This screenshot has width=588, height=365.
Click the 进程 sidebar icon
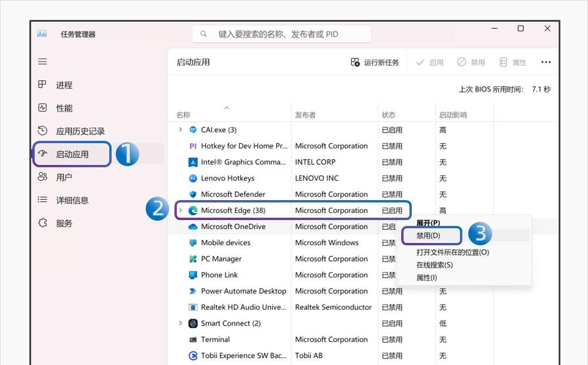(x=42, y=85)
